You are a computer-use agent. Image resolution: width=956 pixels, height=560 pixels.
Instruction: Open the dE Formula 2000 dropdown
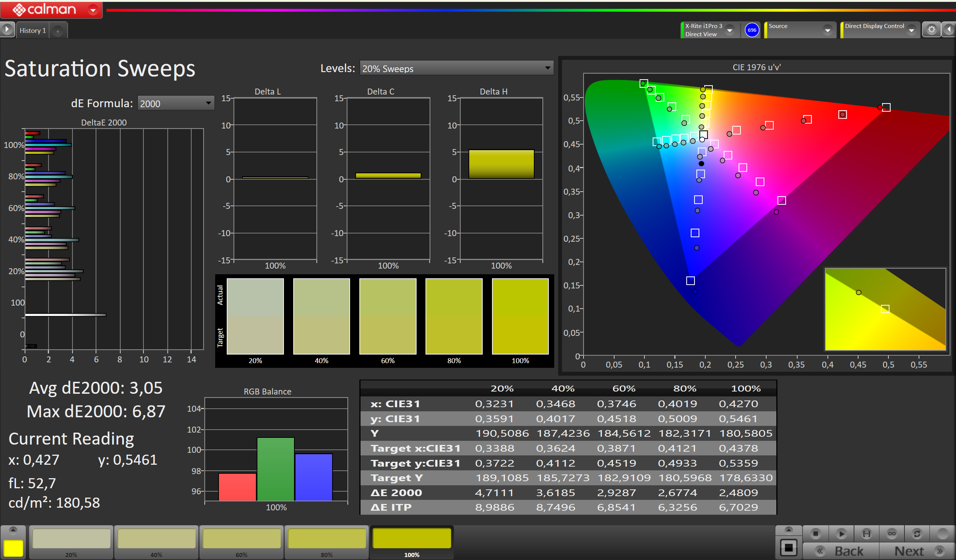click(176, 103)
